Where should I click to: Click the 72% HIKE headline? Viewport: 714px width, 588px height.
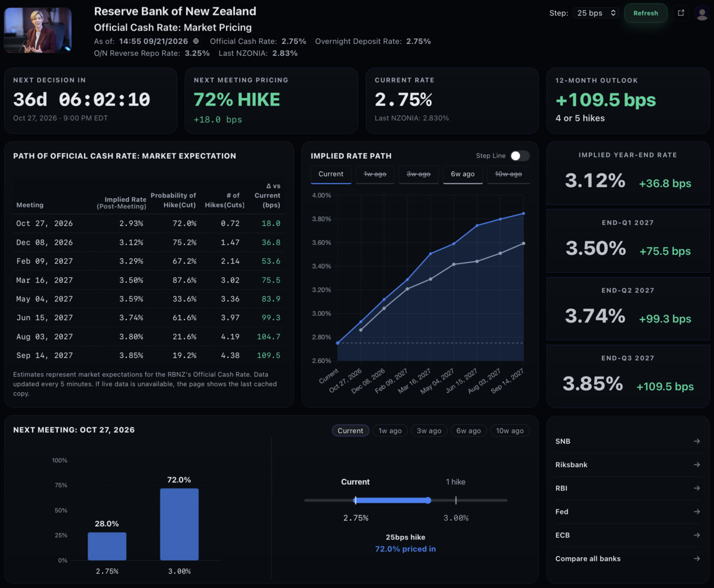pyautogui.click(x=237, y=99)
